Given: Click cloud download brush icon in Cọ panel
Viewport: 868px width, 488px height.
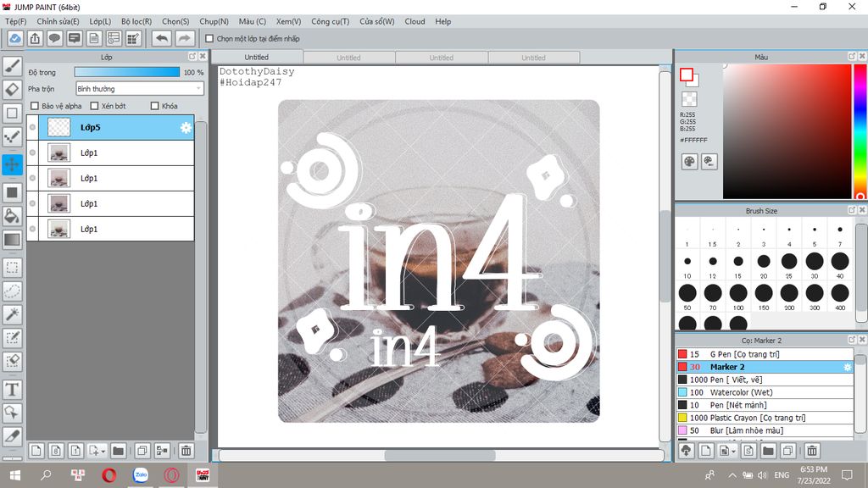Looking at the screenshot, I should click(x=687, y=451).
